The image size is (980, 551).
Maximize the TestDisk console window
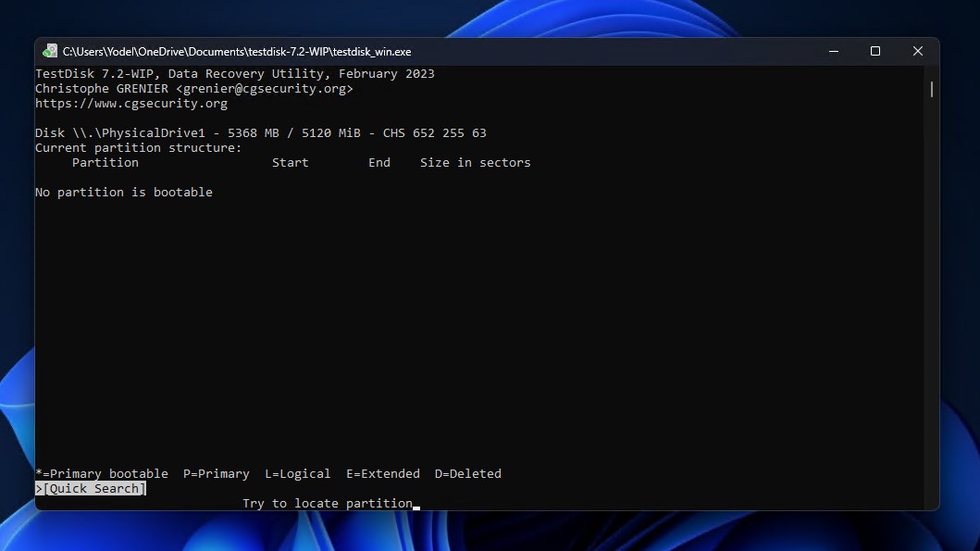coord(875,52)
